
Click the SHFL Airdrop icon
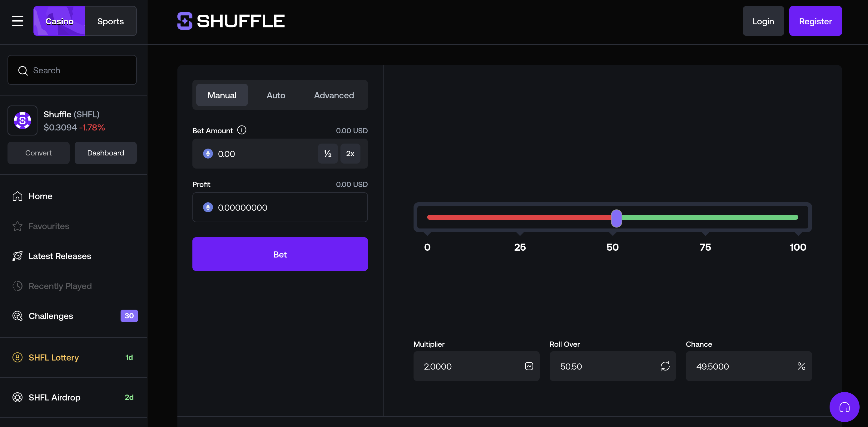pos(17,397)
